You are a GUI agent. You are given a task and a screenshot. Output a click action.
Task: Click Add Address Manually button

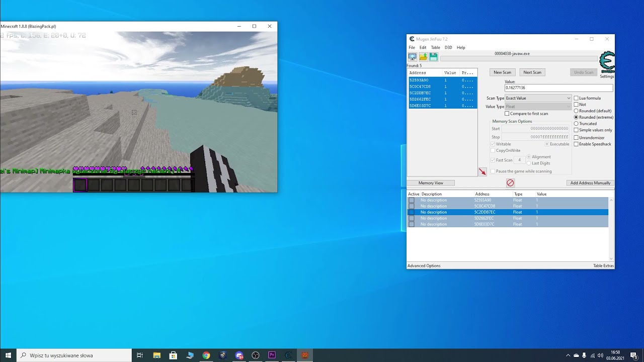[x=590, y=183]
